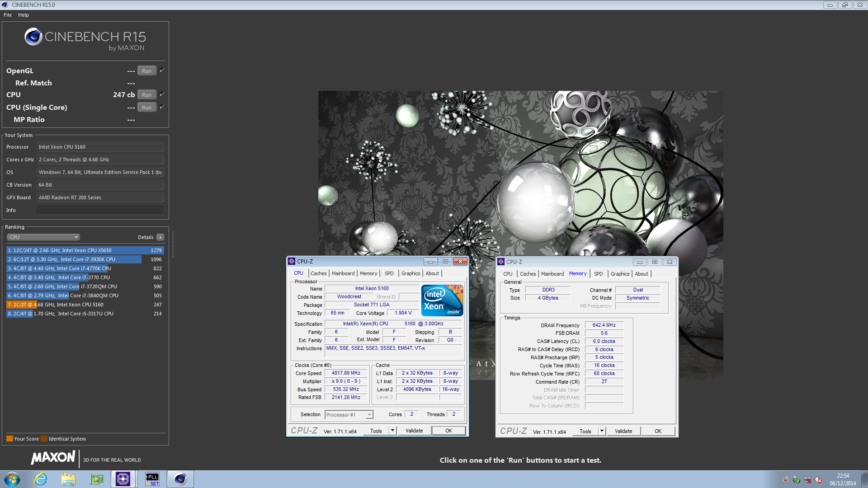Open Tools arrow in left CPU-Z

(392, 431)
